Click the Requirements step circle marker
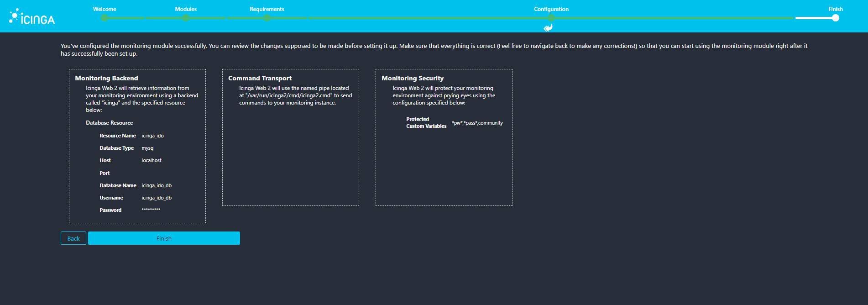The image size is (868, 305). tap(267, 18)
